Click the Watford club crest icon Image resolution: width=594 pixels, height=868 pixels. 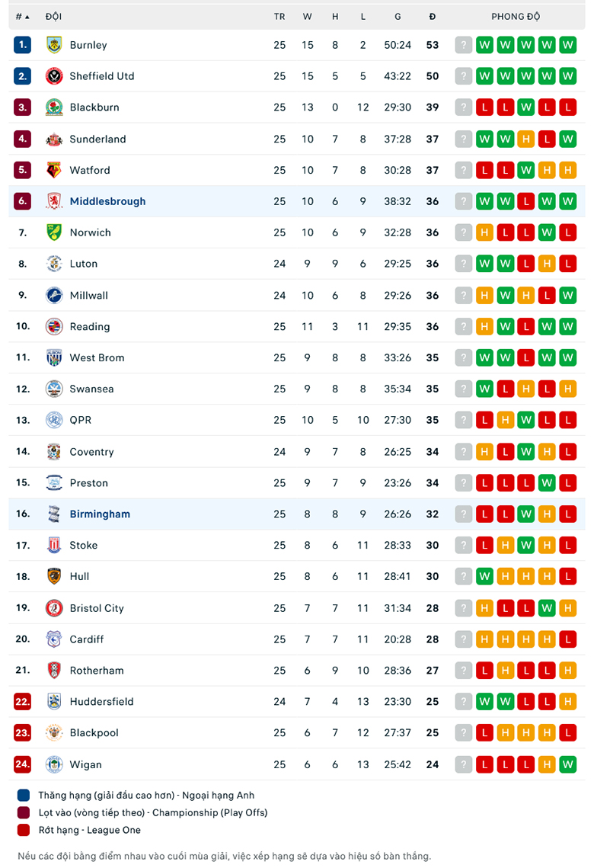coord(54,170)
